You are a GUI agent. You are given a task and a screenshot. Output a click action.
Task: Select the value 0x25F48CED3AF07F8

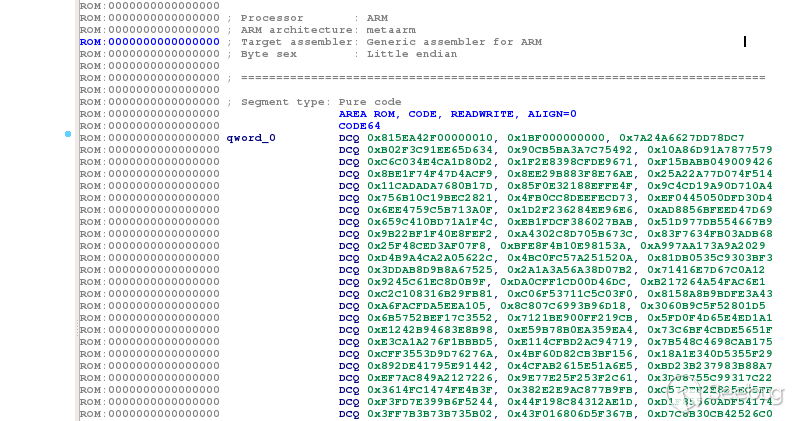tap(427, 246)
